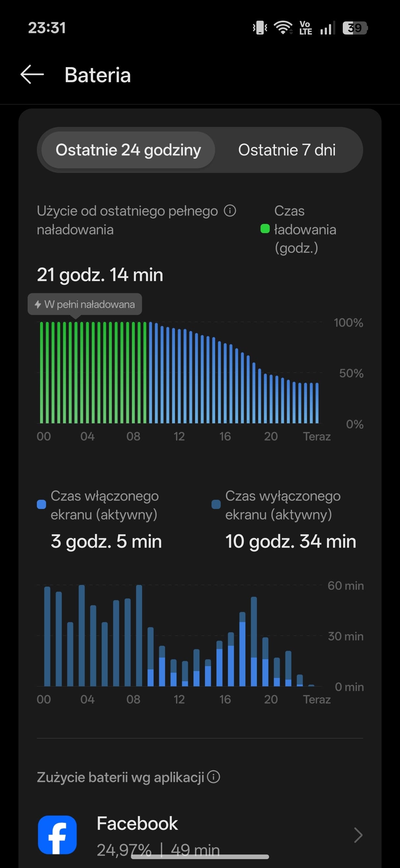
Task: Open info icon beside usage since full charge
Action: click(x=230, y=211)
